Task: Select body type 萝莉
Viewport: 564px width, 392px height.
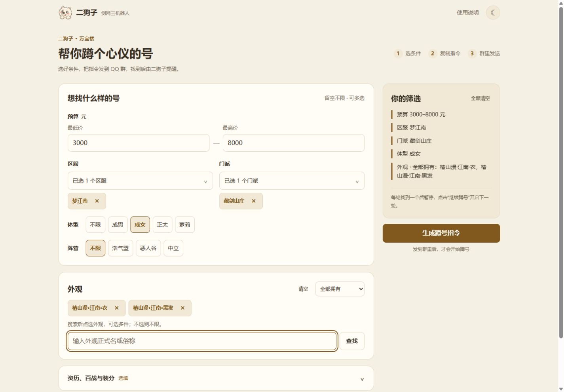Action: tap(184, 225)
